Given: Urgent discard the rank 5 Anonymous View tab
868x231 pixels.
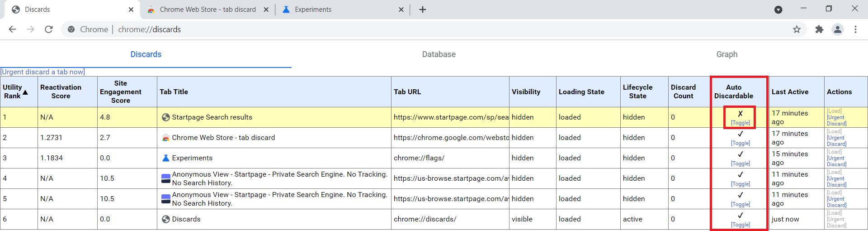Looking at the screenshot, I should coord(836,202).
